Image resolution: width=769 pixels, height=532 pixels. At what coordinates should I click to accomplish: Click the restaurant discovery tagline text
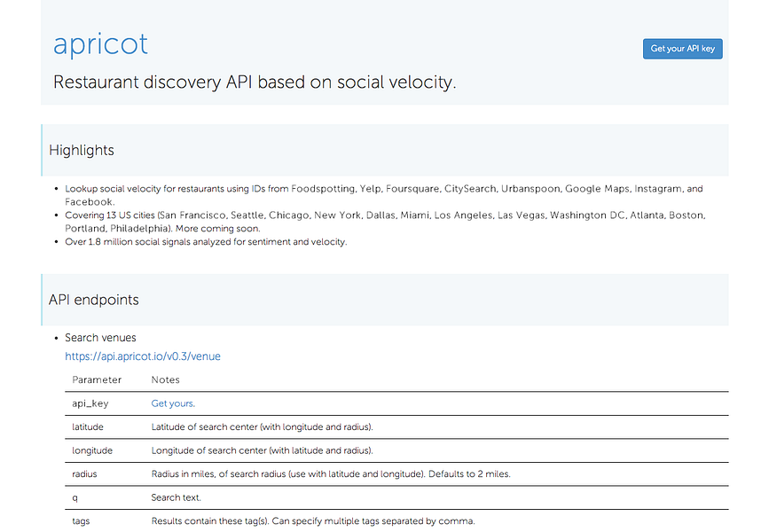tap(255, 82)
